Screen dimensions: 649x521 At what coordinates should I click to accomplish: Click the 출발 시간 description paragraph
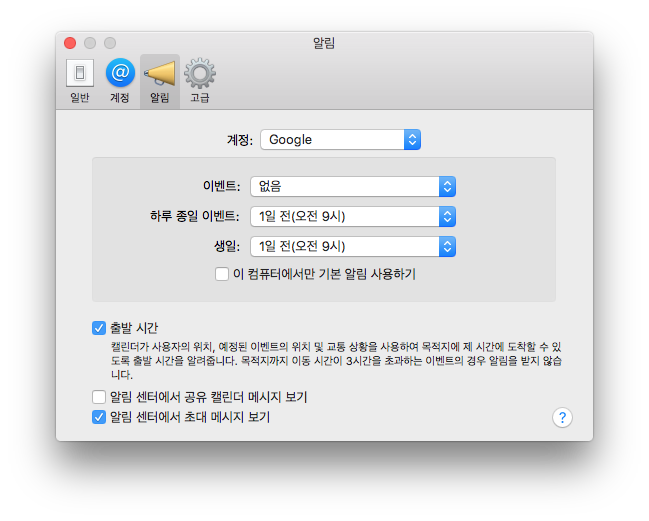pos(336,360)
